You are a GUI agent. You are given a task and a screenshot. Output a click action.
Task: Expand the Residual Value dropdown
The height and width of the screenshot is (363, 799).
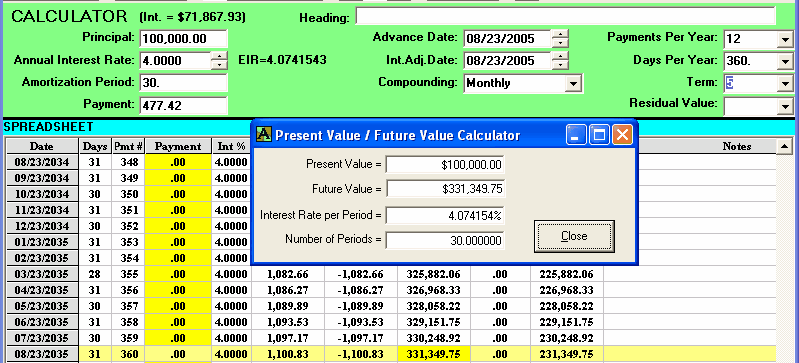click(783, 106)
